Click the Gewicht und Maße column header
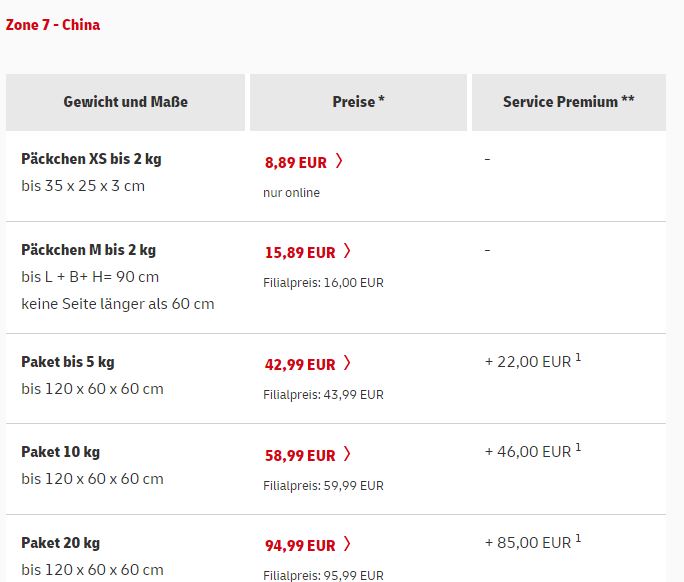684x582 pixels. (126, 102)
